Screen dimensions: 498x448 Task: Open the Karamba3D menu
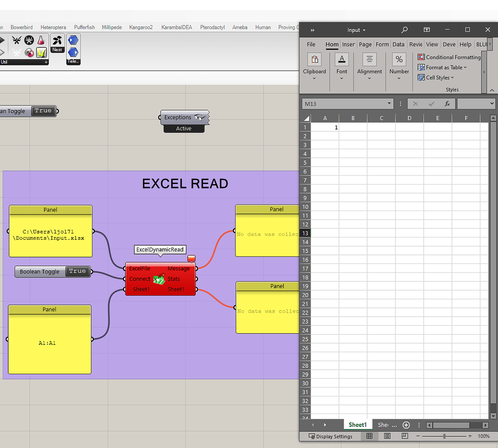pyautogui.click(x=176, y=27)
